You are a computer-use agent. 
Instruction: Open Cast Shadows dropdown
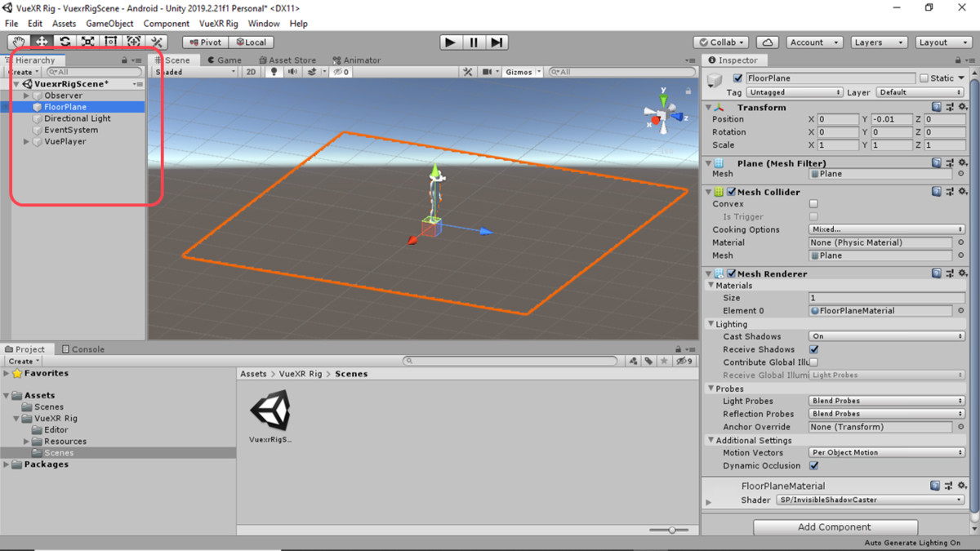[886, 336]
